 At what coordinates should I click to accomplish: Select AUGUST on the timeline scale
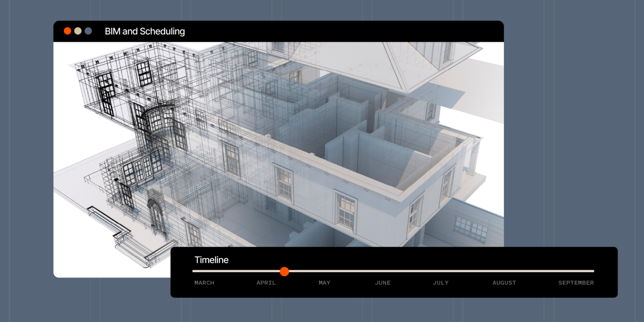pyautogui.click(x=504, y=283)
